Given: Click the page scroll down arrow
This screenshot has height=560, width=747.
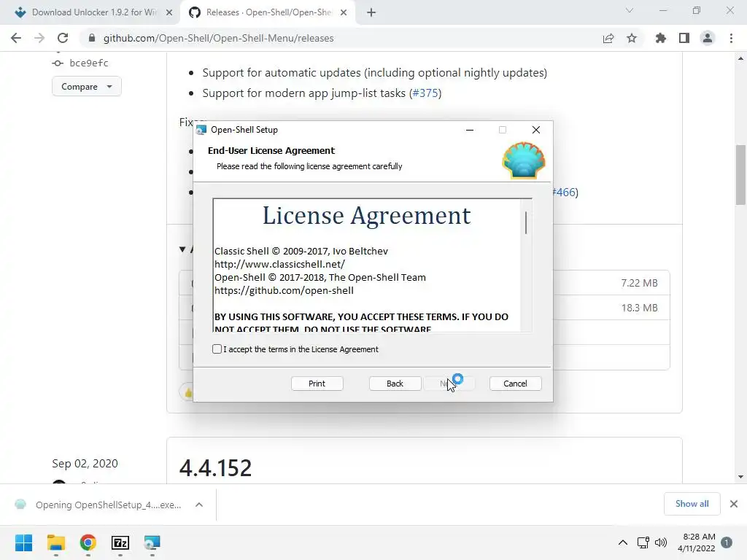Looking at the screenshot, I should click(740, 477).
